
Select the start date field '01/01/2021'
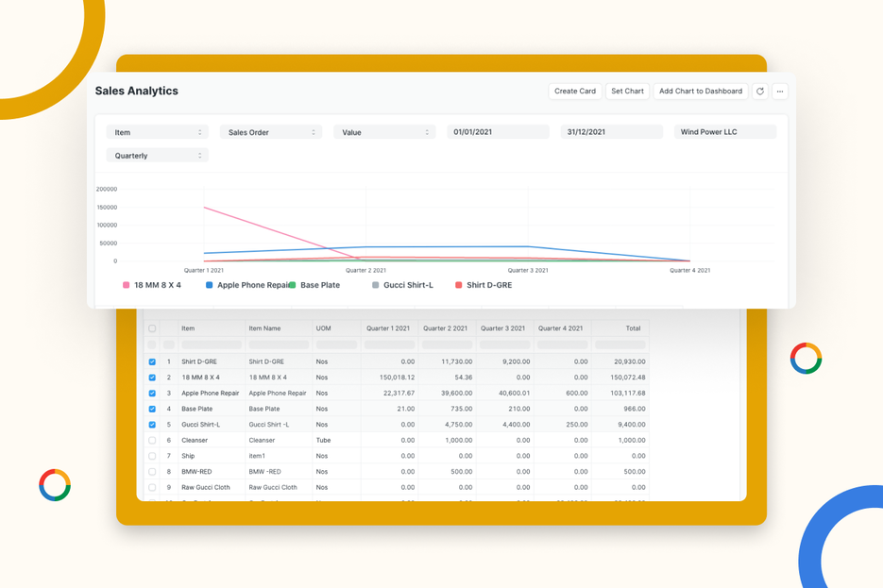(x=498, y=131)
